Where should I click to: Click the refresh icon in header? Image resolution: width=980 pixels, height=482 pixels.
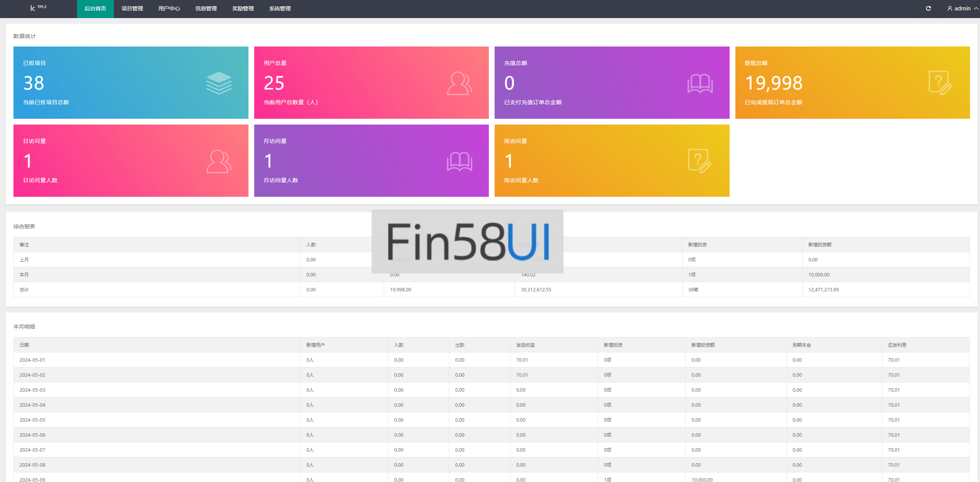point(928,8)
